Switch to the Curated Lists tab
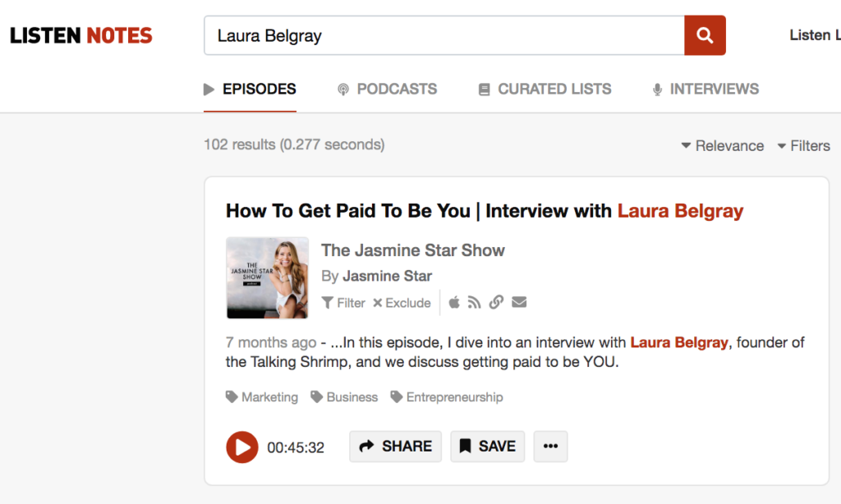Image resolution: width=841 pixels, height=504 pixels. pos(545,89)
